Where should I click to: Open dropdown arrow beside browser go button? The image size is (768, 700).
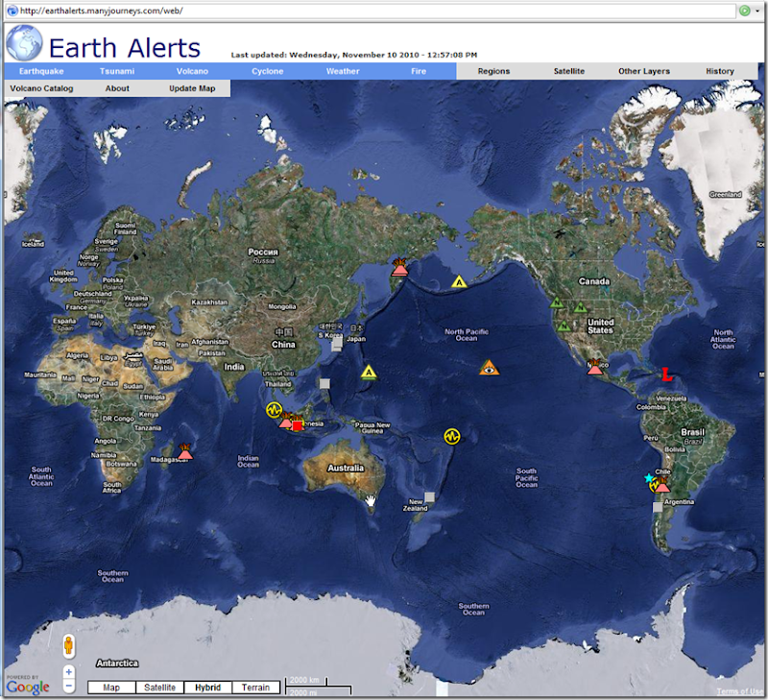[757, 11]
